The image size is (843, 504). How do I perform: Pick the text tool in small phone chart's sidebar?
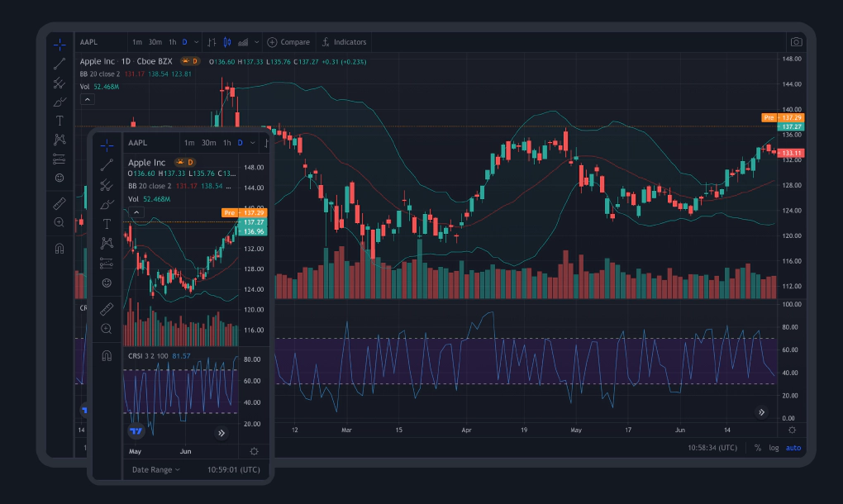coord(107,224)
